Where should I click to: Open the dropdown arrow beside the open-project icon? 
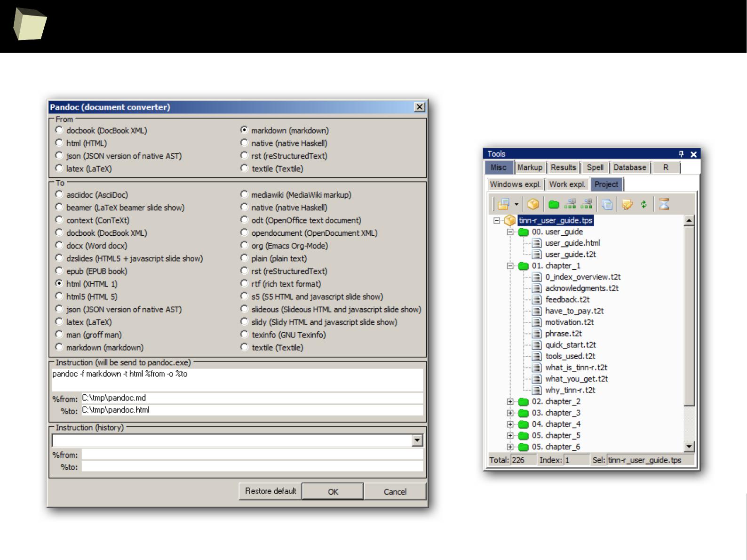516,204
